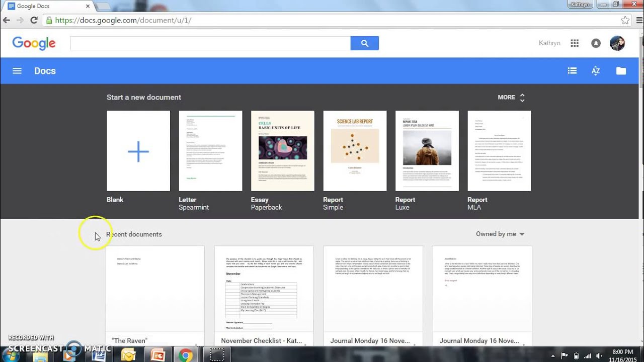This screenshot has width=644, height=362.
Task: Close the Google Docs tab
Action: point(88,7)
